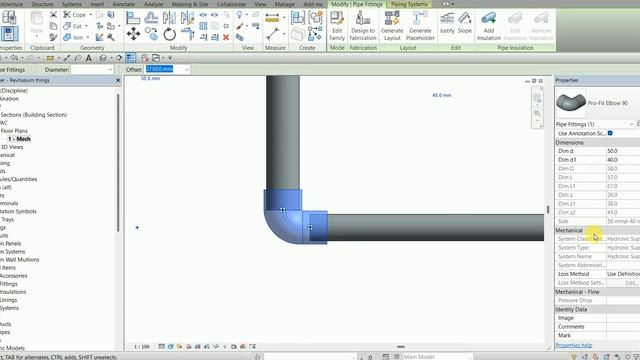Switch to the Collaborate tab
Viewport: 640px width, 360px height.
point(231,4)
